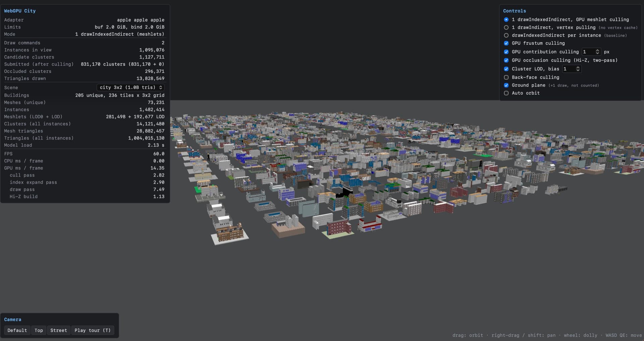Click Model load value 2.13 s
The image size is (644, 341).
point(156,145)
